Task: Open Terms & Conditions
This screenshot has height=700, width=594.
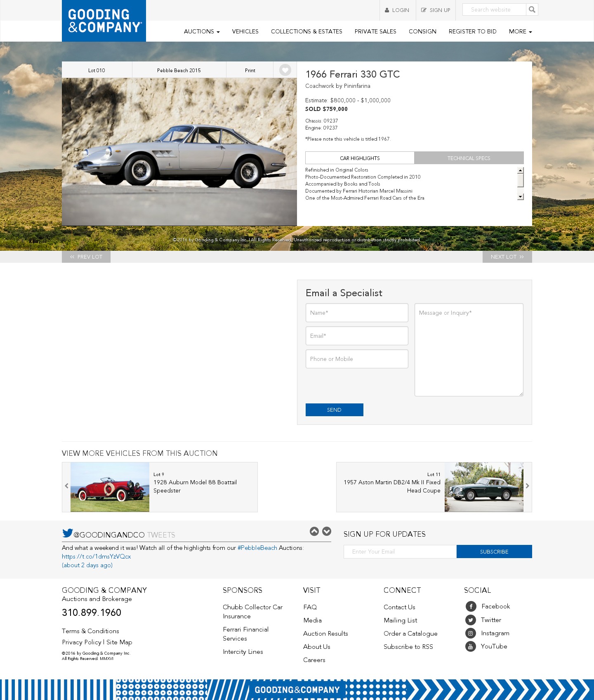Action: (90, 631)
